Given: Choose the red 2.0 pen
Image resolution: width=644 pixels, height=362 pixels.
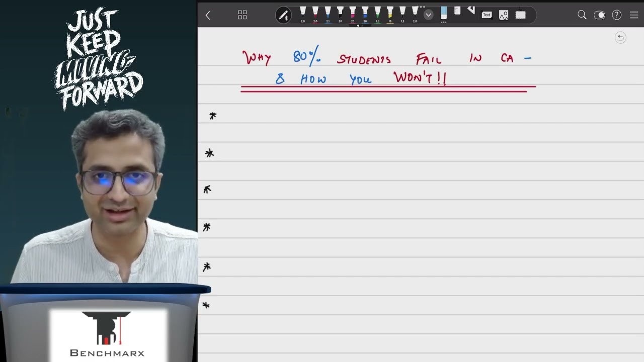Looking at the screenshot, I should click(x=315, y=14).
